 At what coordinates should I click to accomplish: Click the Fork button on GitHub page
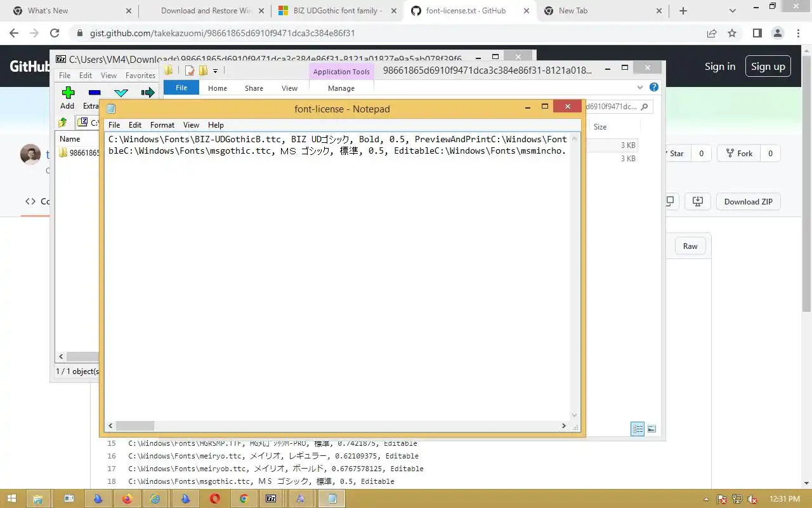point(738,153)
